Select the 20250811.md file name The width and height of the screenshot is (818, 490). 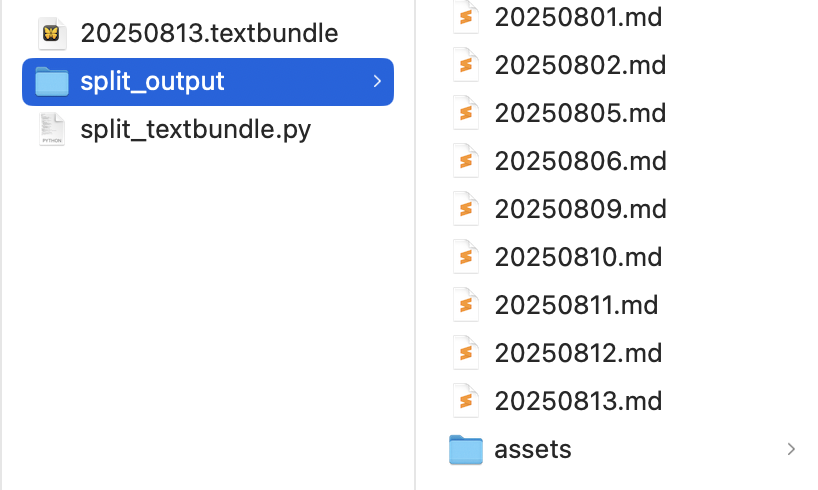pyautogui.click(x=576, y=305)
